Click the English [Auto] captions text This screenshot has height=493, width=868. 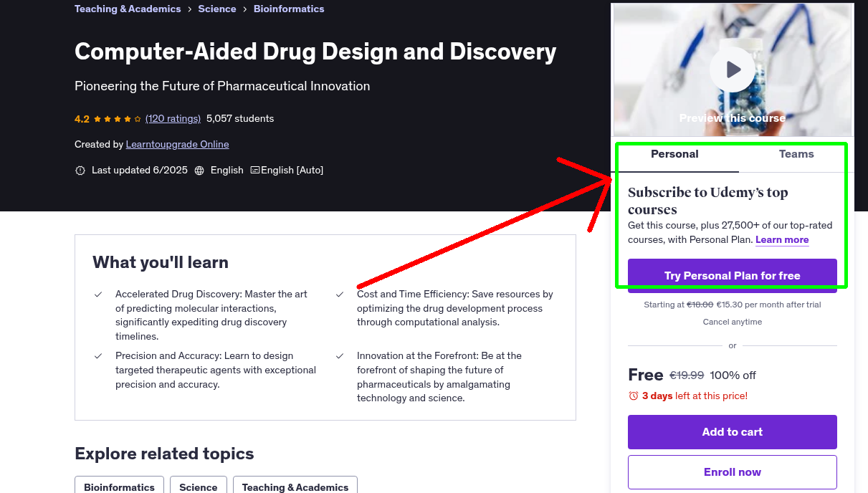tap(292, 171)
